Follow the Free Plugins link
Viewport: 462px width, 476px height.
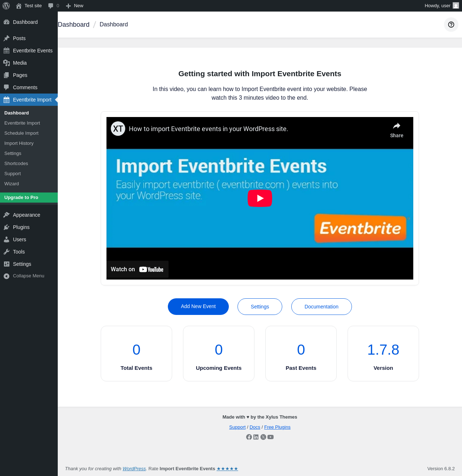(277, 427)
